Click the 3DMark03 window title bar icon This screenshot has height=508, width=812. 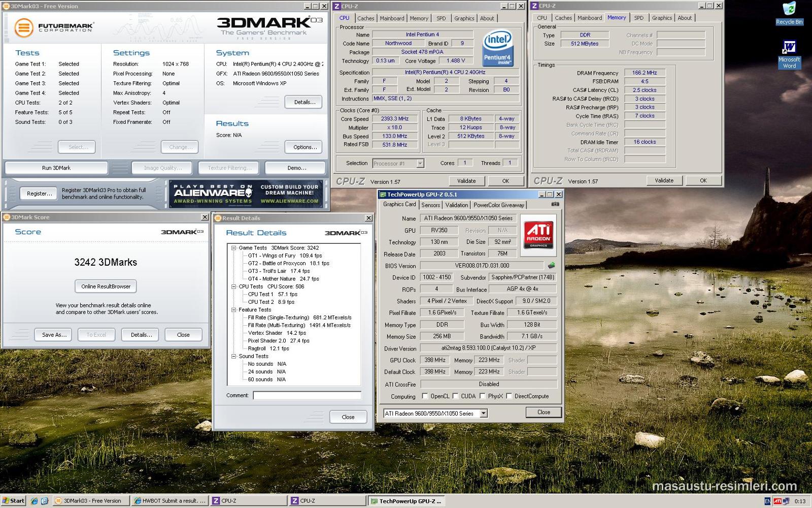click(7, 6)
